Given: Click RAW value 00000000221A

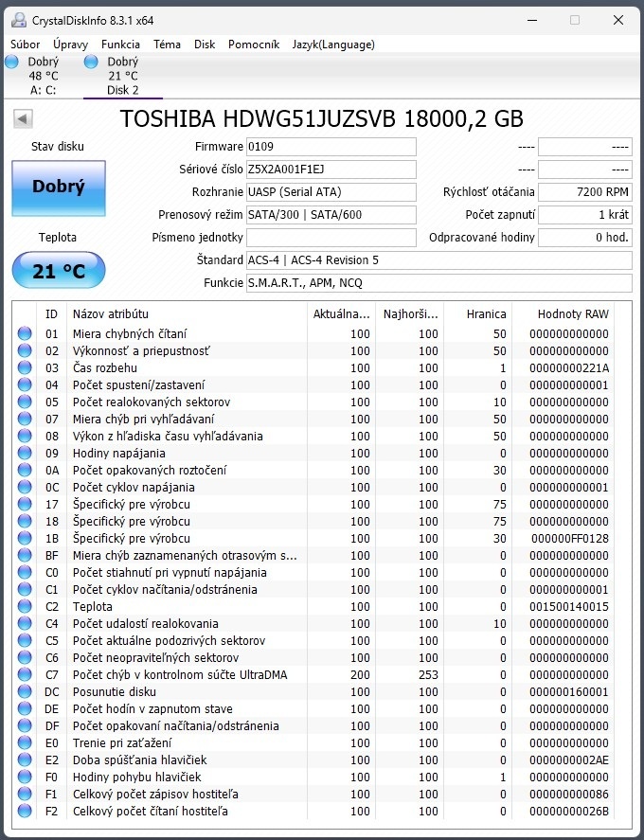Looking at the screenshot, I should click(x=569, y=368).
